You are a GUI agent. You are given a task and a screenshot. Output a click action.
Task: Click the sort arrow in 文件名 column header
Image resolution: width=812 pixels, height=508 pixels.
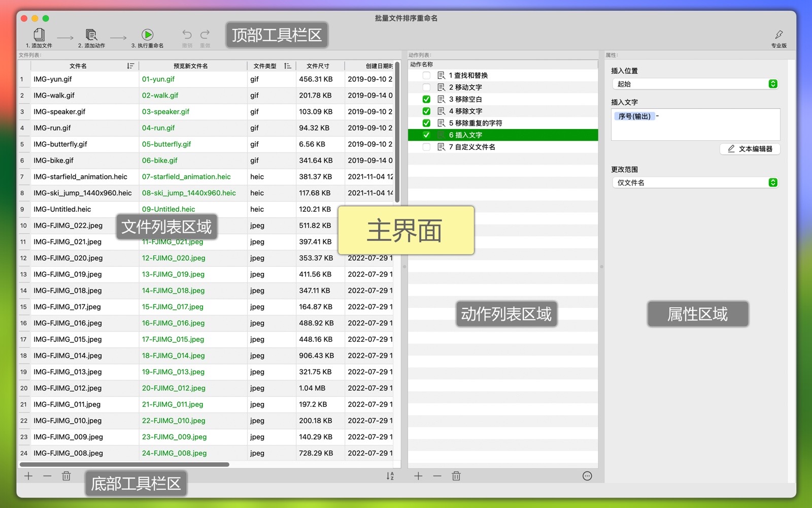(130, 66)
